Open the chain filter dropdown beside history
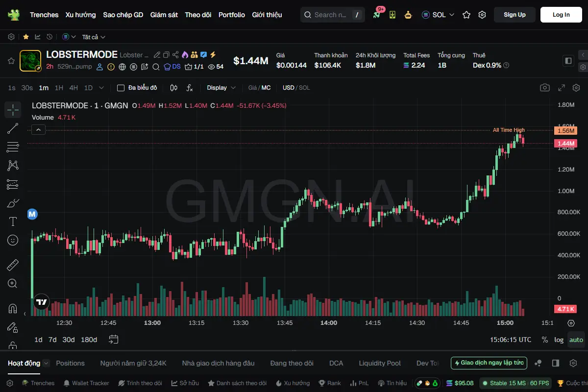Screen dimensions: 588x392 pos(69,37)
